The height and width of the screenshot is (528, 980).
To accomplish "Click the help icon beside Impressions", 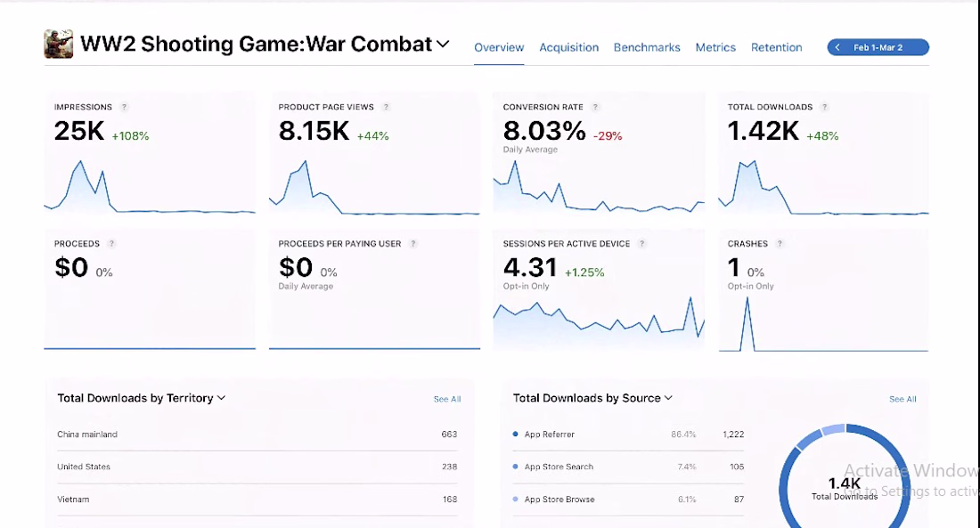I will click(124, 107).
